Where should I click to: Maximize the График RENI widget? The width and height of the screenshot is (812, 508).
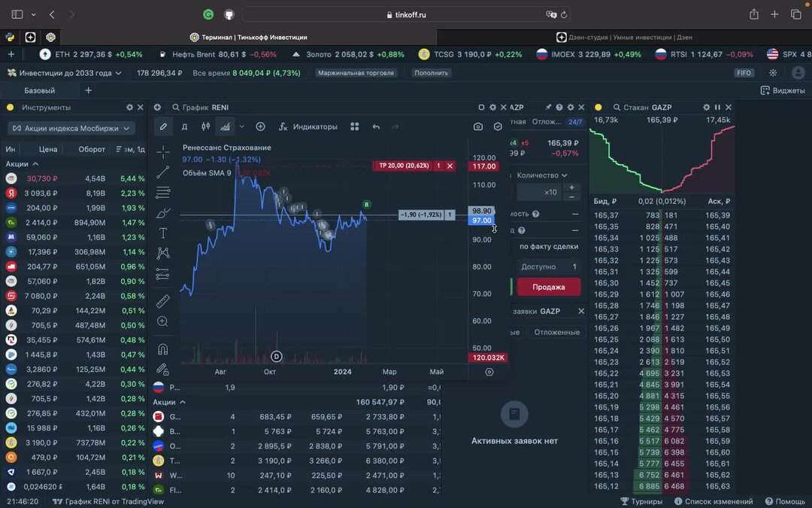tap(481, 108)
